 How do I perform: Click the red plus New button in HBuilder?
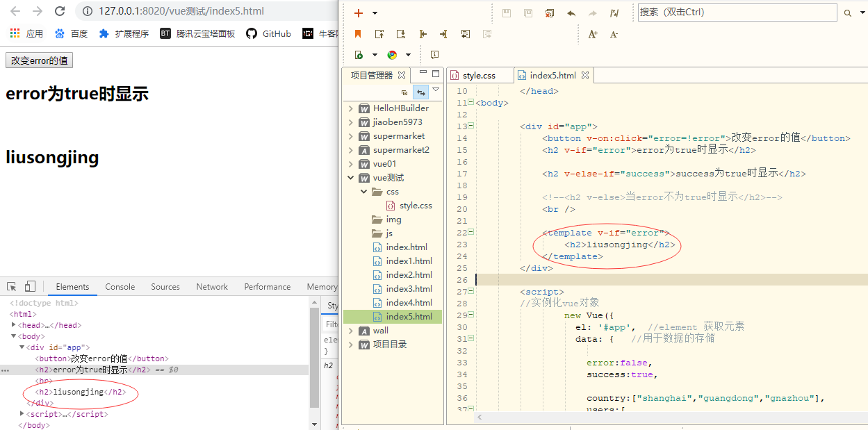pos(359,13)
